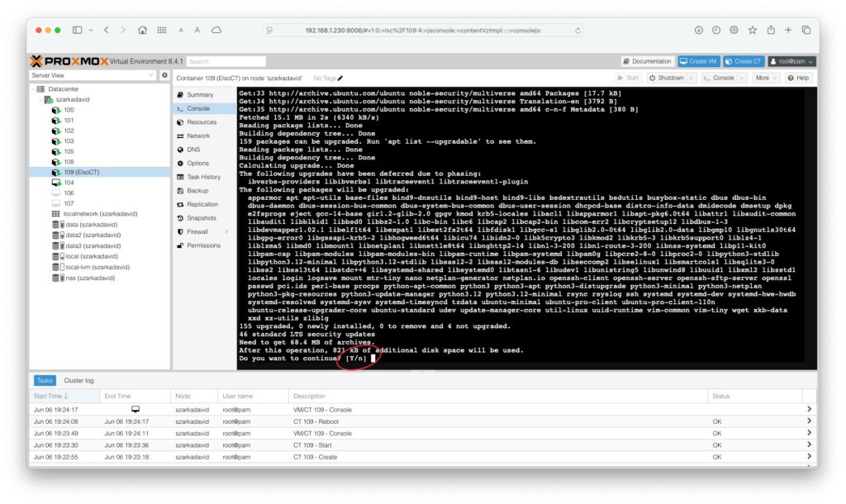Image resolution: width=846 pixels, height=504 pixels.
Task: Open the Options menu item
Action: pyautogui.click(x=197, y=163)
